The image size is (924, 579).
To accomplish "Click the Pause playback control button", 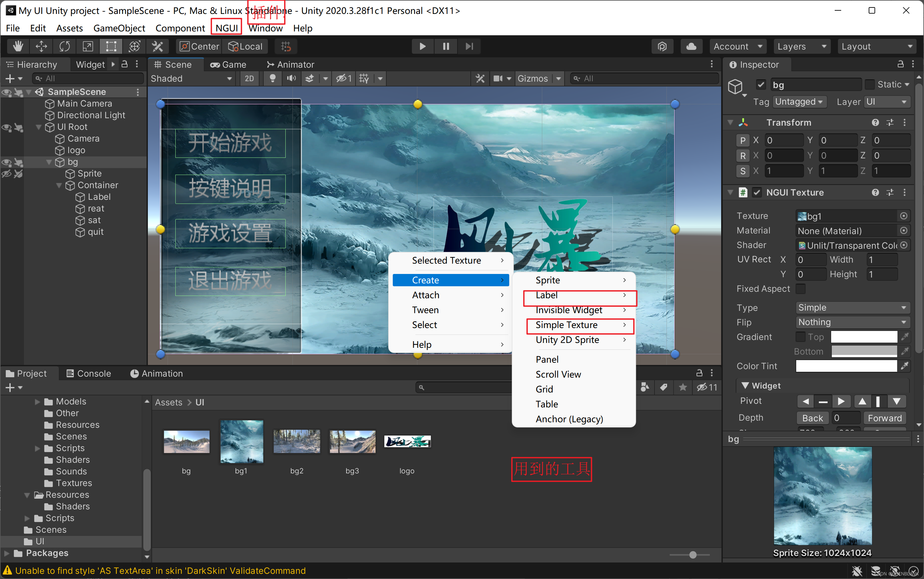I will pyautogui.click(x=446, y=46).
